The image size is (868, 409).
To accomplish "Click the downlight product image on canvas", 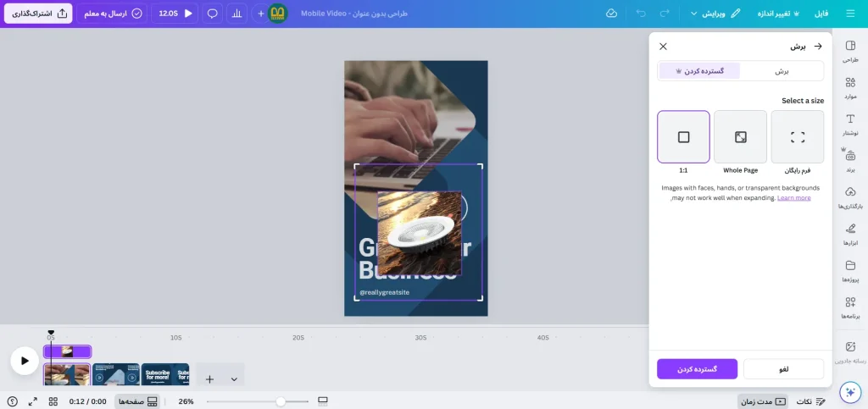I will coord(419,233).
